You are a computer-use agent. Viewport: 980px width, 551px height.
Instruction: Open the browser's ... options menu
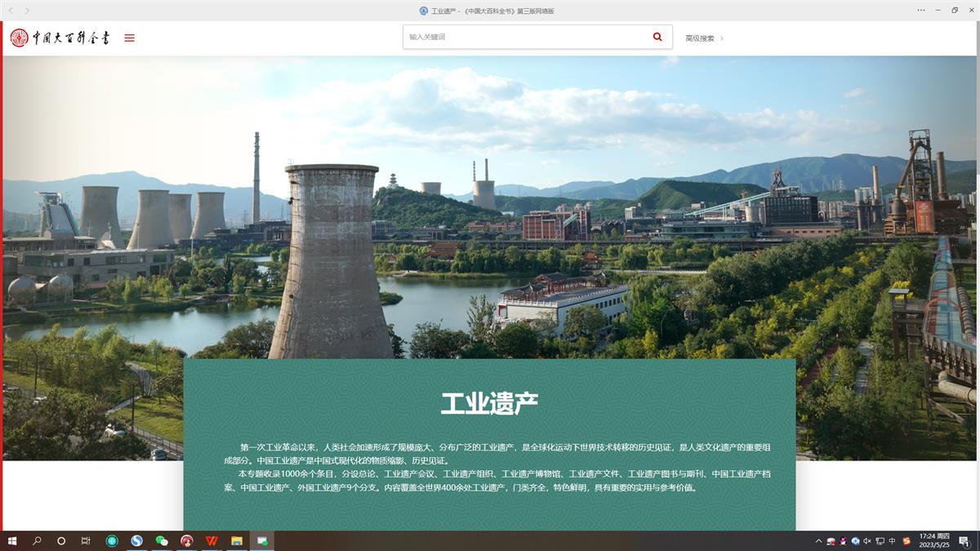(x=921, y=10)
